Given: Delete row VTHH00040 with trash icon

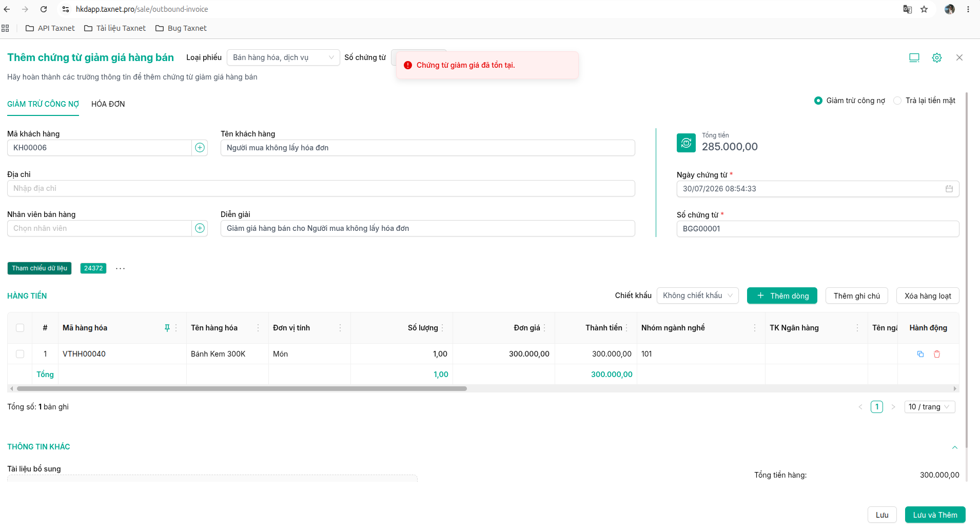Looking at the screenshot, I should click(937, 354).
